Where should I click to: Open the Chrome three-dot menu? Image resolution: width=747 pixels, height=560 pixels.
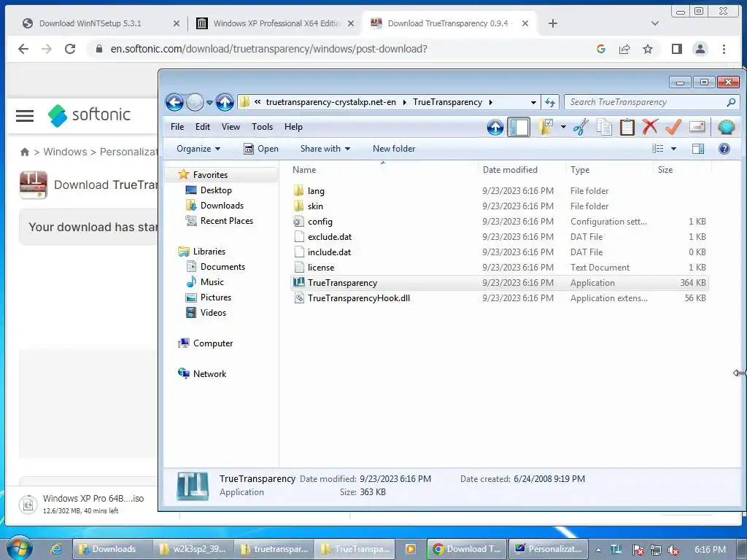[x=724, y=49]
